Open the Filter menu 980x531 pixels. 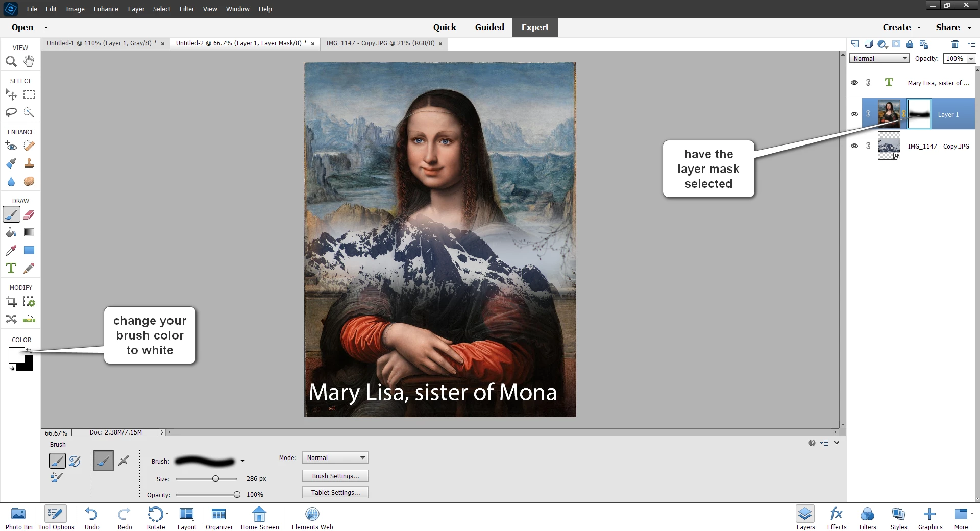(x=187, y=9)
